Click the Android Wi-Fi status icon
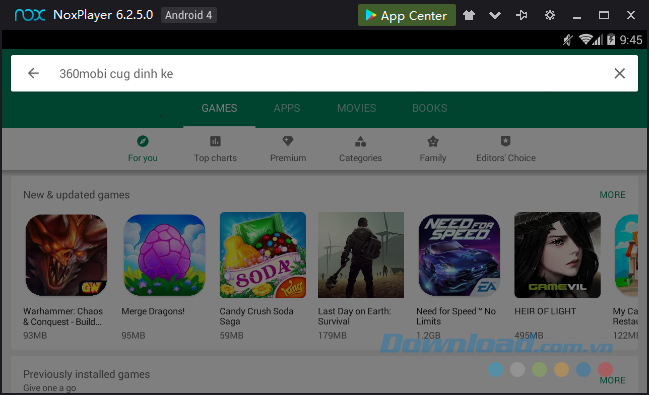649x395 pixels. pyautogui.click(x=585, y=40)
